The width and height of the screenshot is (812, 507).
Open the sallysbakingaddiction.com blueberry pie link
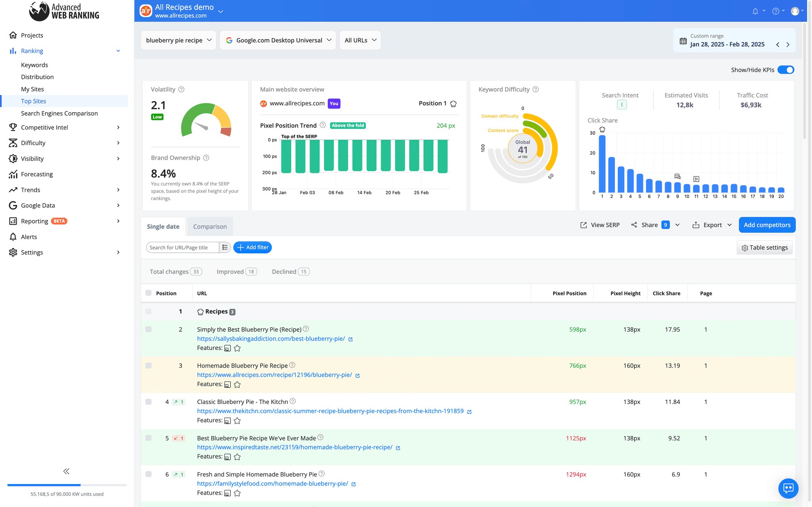[x=271, y=339]
